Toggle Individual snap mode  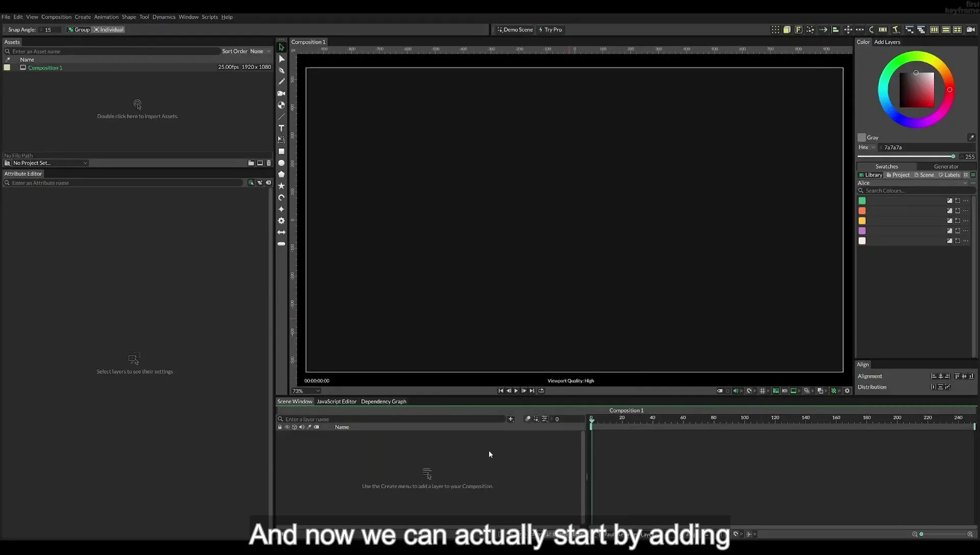[109, 30]
